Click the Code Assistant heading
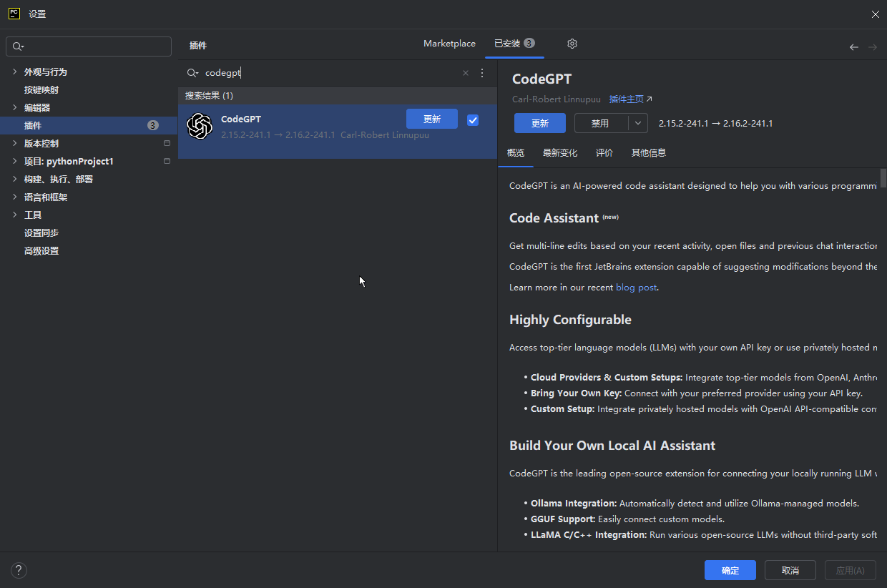This screenshot has height=588, width=887. coord(554,218)
